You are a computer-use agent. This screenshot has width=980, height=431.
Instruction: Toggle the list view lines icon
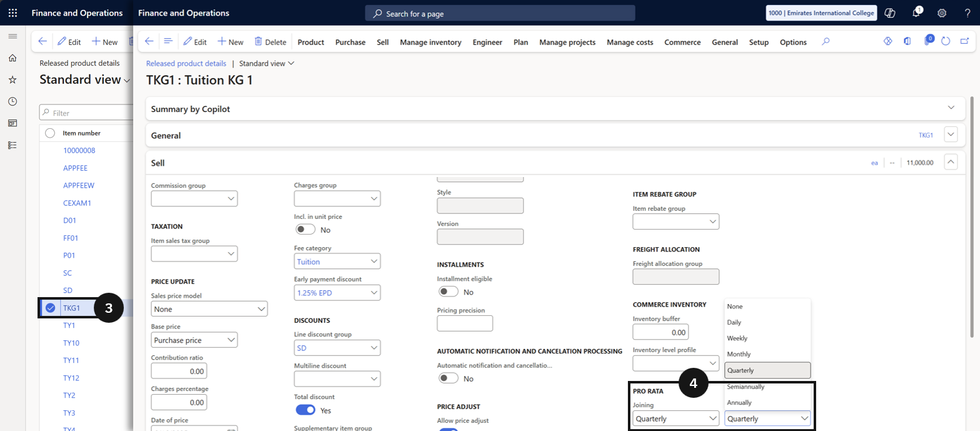168,42
